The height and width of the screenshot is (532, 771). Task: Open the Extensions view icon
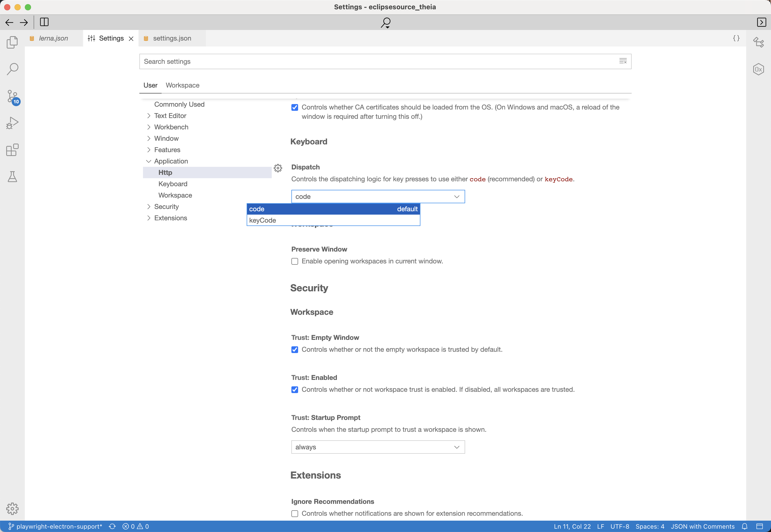pyautogui.click(x=12, y=150)
